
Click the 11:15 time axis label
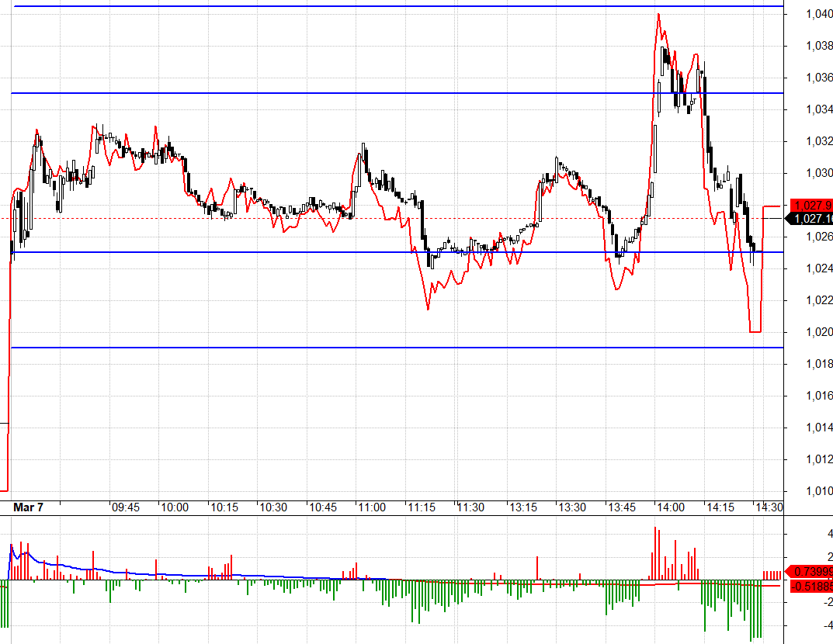coord(422,507)
